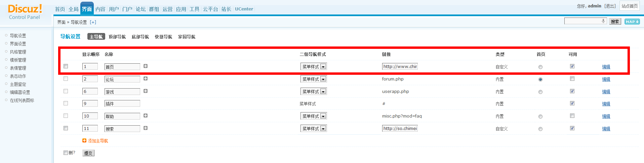The image size is (644, 163).
Task: Click display order field showing 1
Action: coord(90,67)
